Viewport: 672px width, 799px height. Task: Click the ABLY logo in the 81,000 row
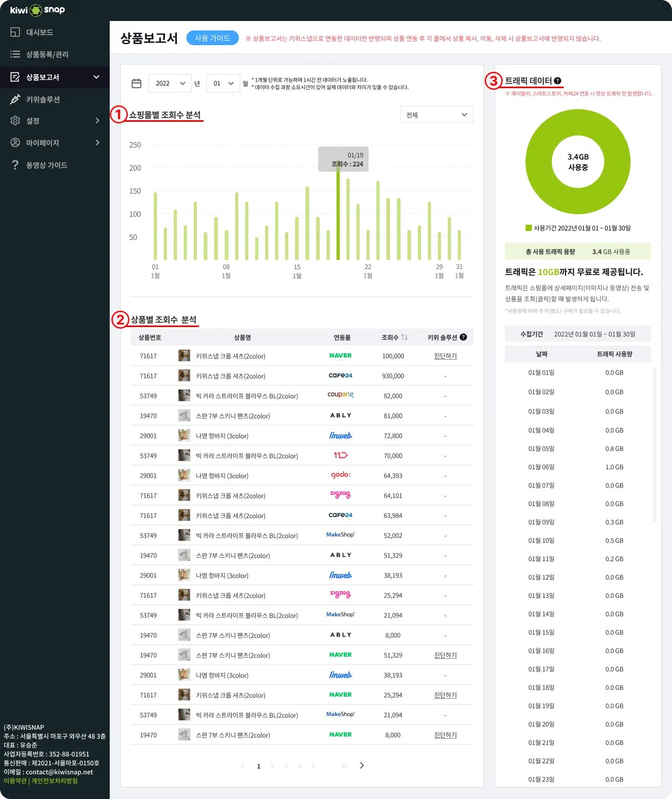pyautogui.click(x=341, y=415)
